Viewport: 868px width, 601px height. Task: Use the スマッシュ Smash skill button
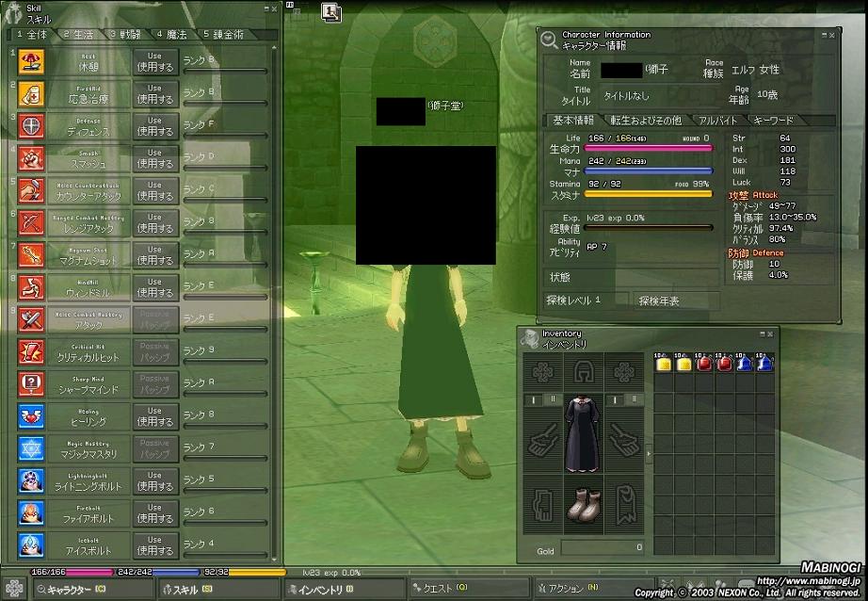click(x=155, y=158)
